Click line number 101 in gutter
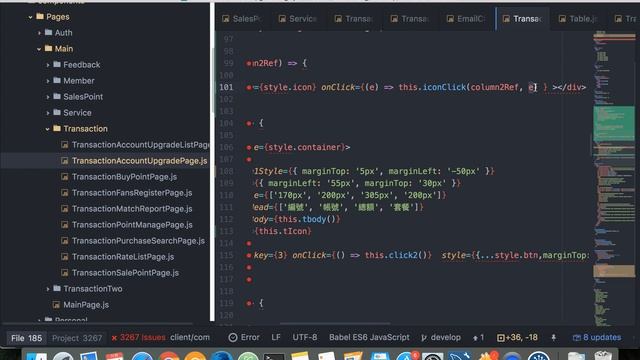Screen dimensions: 640x360 pyautogui.click(x=226, y=87)
